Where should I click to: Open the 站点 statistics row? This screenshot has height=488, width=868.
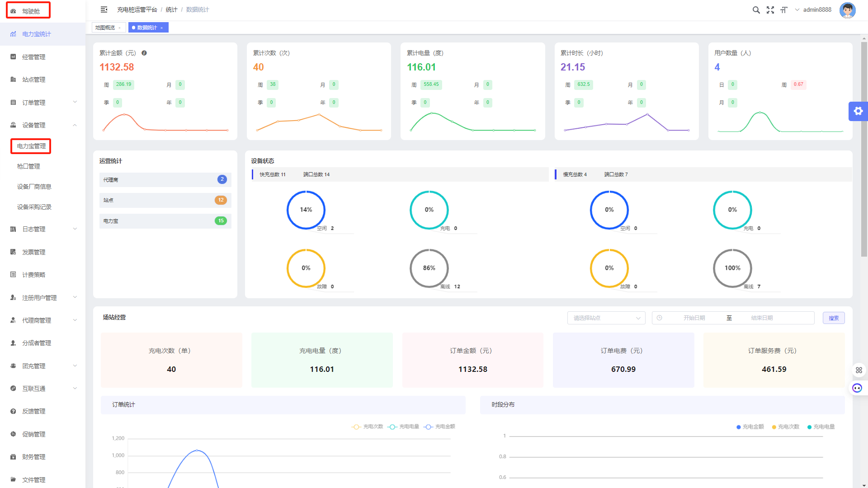tap(165, 200)
